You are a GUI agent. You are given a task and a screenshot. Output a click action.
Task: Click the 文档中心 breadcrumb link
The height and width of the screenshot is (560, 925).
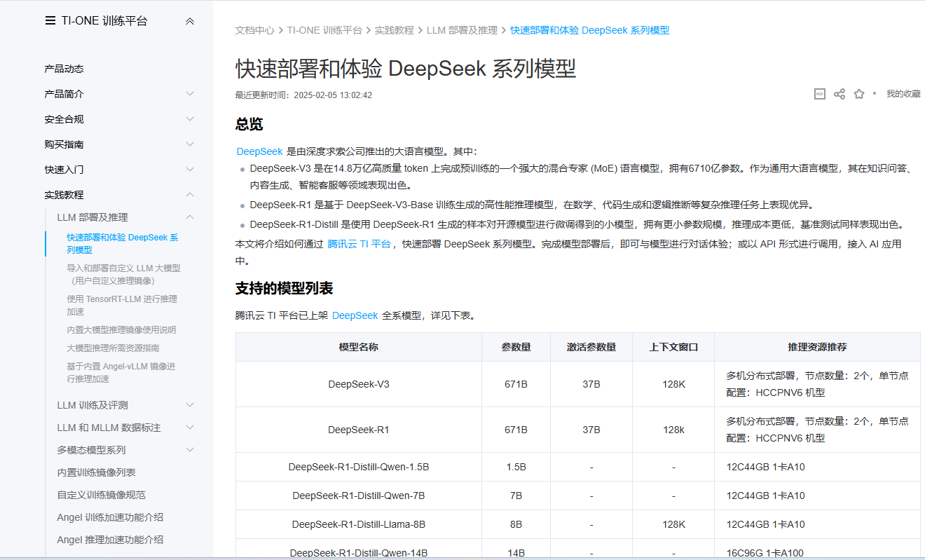pos(254,30)
